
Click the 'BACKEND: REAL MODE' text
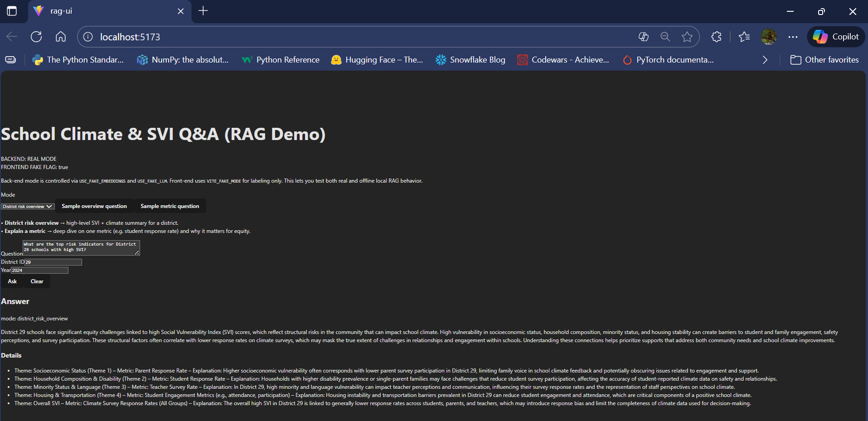pyautogui.click(x=29, y=159)
